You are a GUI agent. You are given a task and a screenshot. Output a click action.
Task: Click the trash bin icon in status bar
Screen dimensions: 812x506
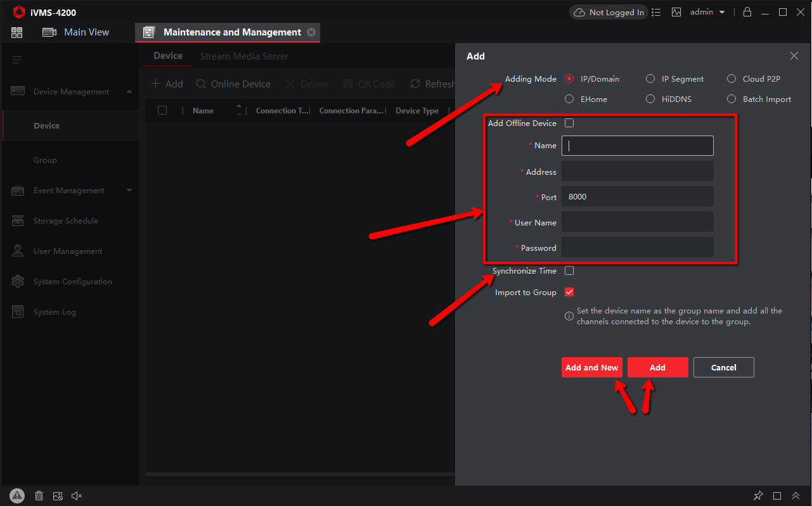click(x=39, y=496)
